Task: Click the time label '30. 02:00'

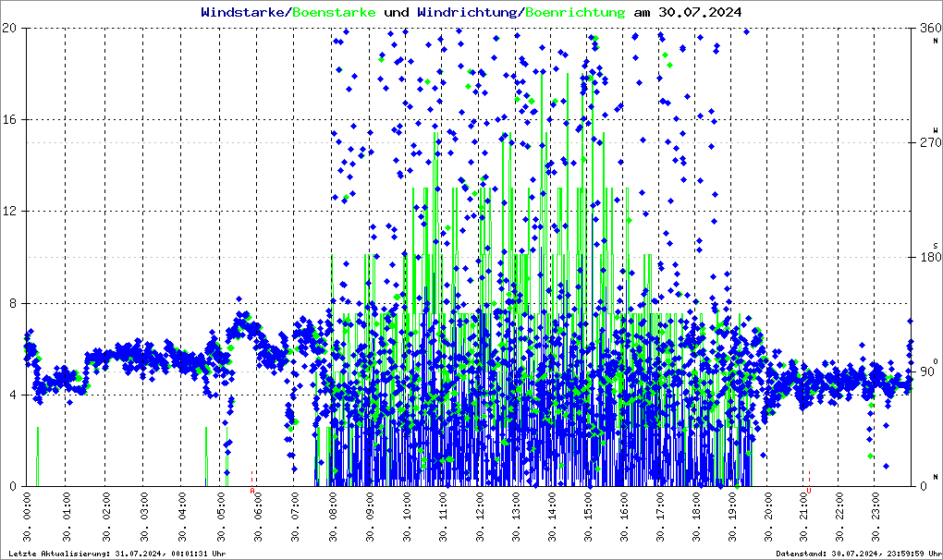Action: tap(105, 517)
